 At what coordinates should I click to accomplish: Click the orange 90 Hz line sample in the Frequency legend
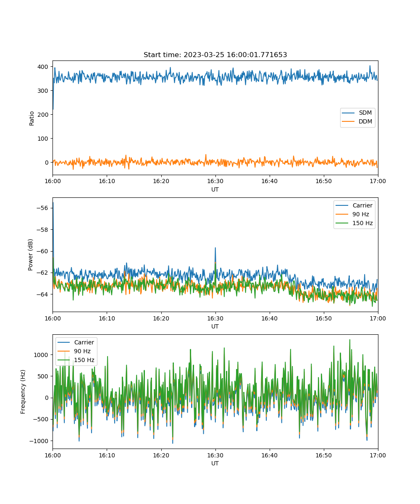[x=65, y=352]
